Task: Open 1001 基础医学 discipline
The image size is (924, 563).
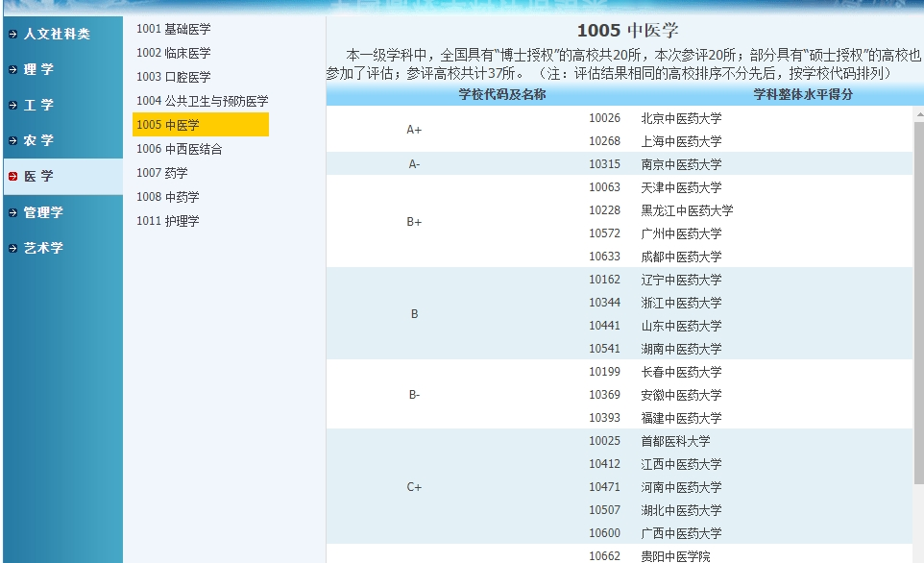Action: coord(173,29)
